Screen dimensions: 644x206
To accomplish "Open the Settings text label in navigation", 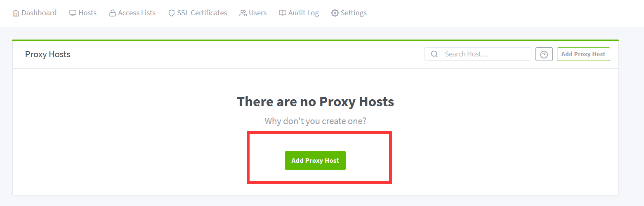I will point(354,13).
